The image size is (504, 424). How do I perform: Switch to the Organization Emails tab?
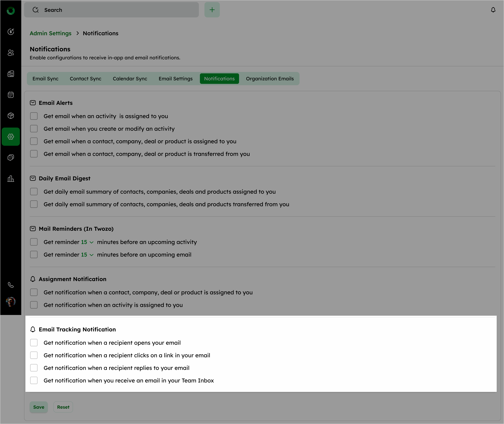pyautogui.click(x=270, y=79)
